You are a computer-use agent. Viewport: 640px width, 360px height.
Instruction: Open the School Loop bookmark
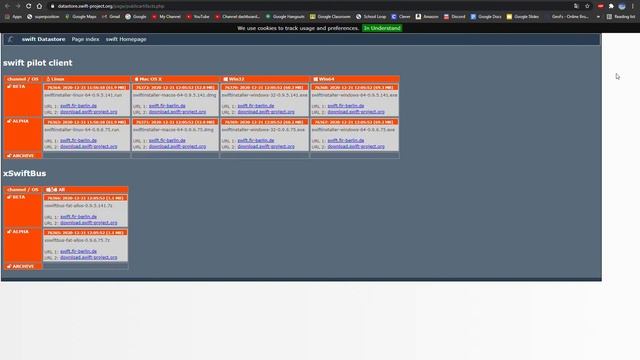(x=371, y=17)
